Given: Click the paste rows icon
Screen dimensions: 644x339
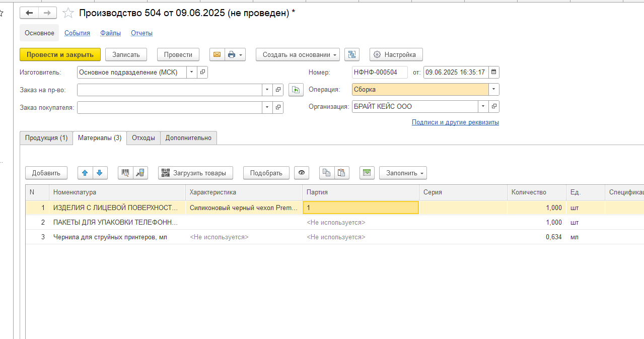Looking at the screenshot, I should pos(341,173).
